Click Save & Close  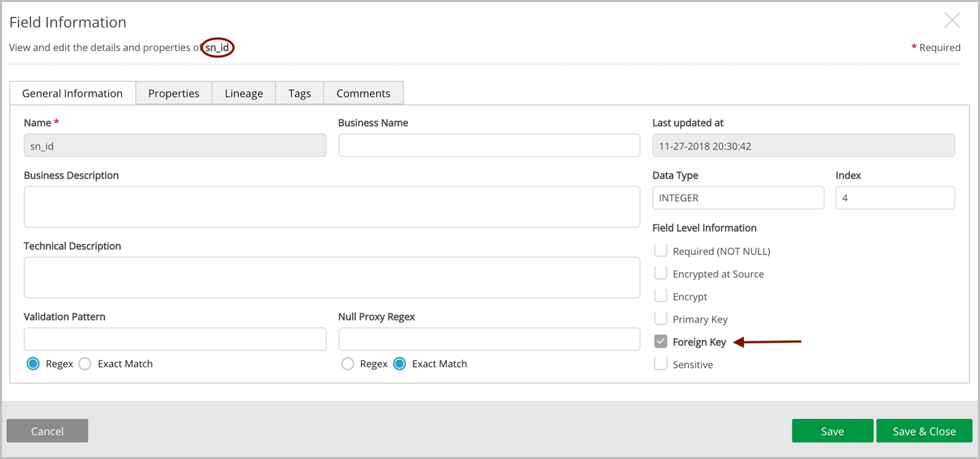tap(924, 431)
